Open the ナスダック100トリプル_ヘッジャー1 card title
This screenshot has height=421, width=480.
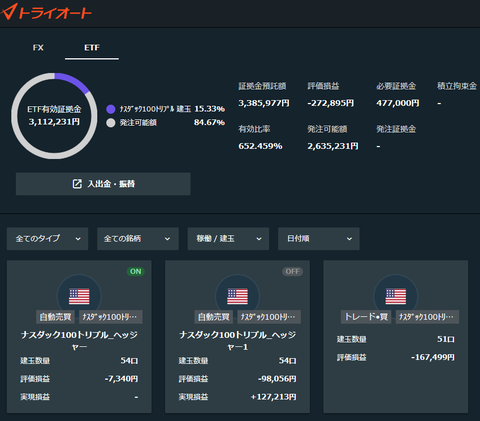click(x=237, y=340)
